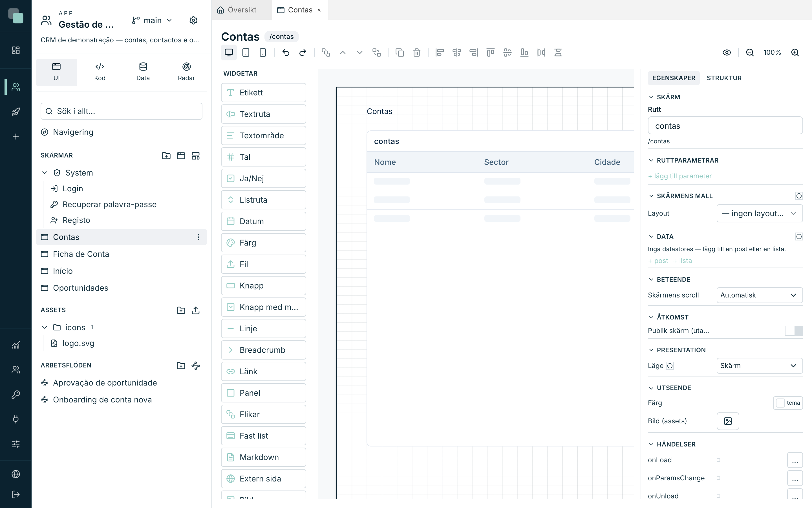This screenshot has width=812, height=508.
Task: Undo the last change
Action: click(286, 52)
